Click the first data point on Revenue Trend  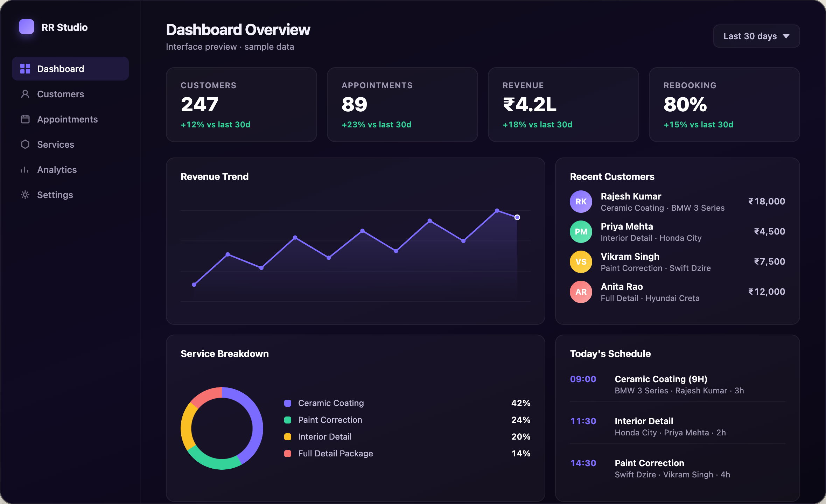(x=194, y=285)
